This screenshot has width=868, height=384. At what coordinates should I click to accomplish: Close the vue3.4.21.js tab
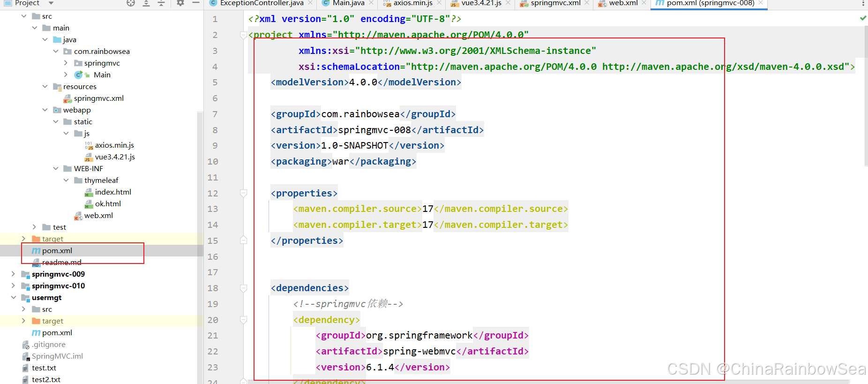point(508,3)
